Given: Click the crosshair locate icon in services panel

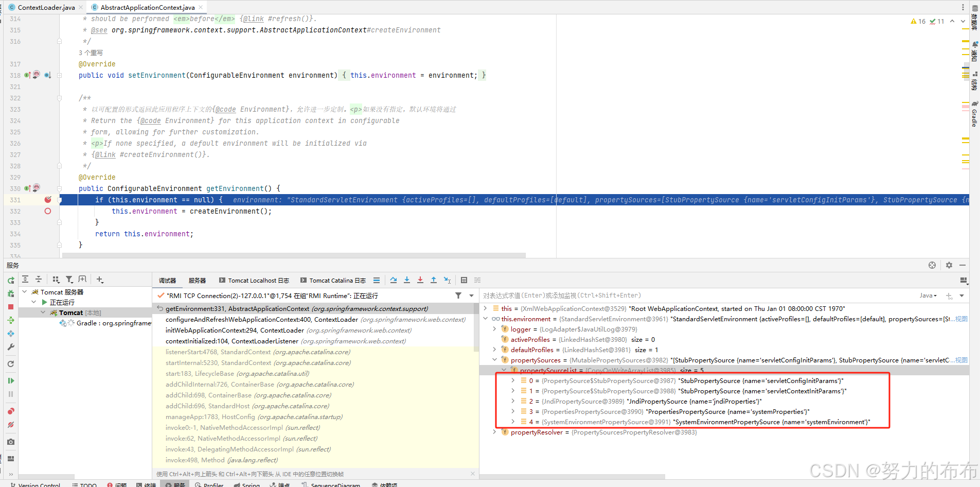Looking at the screenshot, I should tap(932, 265).
